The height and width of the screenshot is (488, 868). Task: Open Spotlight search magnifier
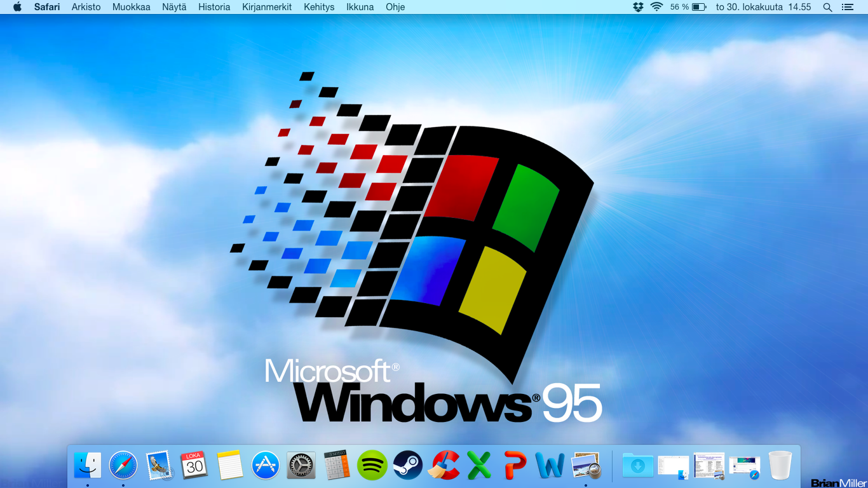click(827, 7)
